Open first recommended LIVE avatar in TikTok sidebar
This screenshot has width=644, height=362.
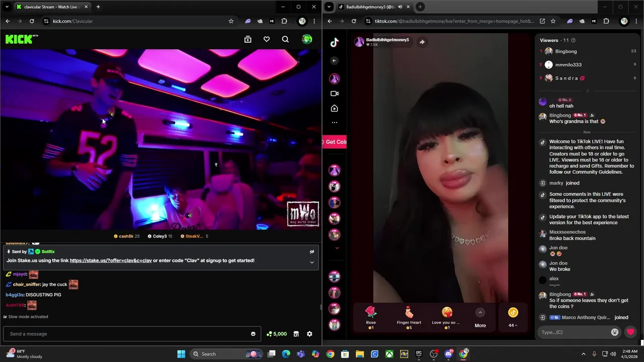pyautogui.click(x=335, y=170)
